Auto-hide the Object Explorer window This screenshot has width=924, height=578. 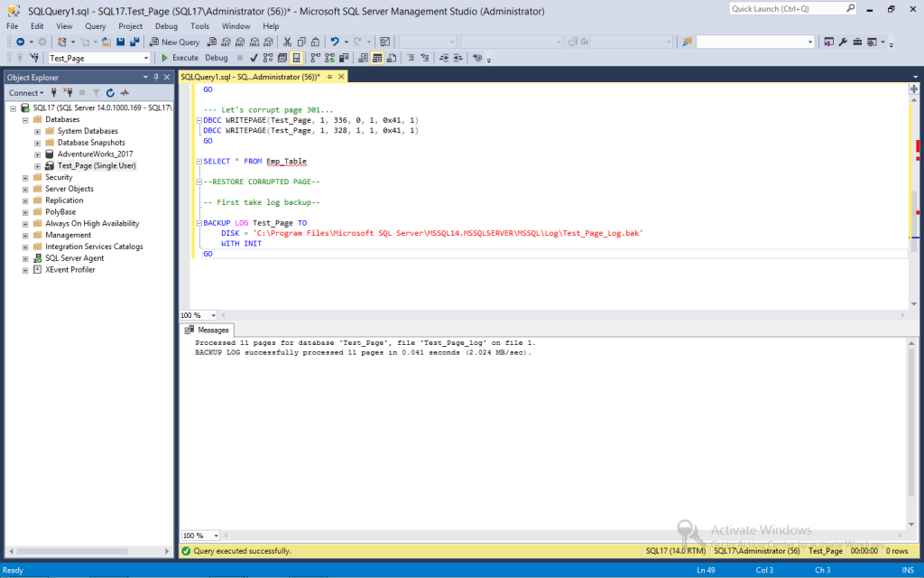pos(155,77)
